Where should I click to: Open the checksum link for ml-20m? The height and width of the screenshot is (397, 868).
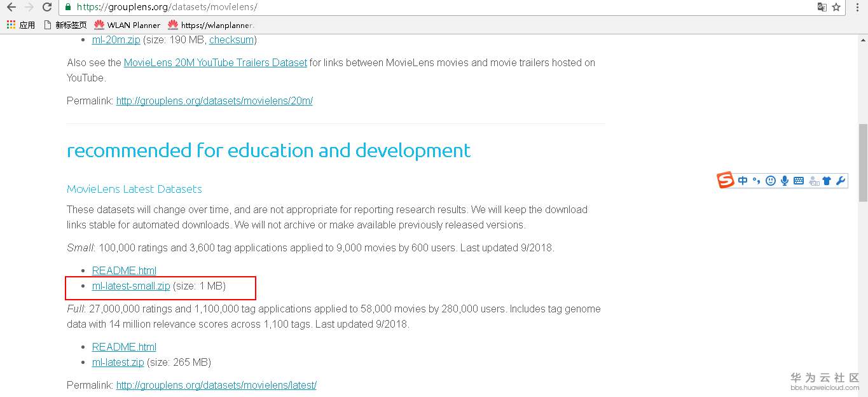[x=231, y=39]
